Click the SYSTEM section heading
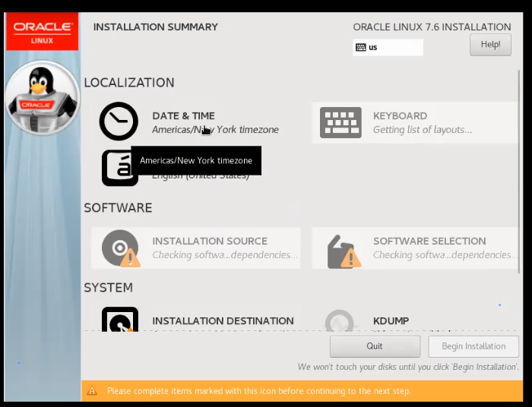 point(108,287)
